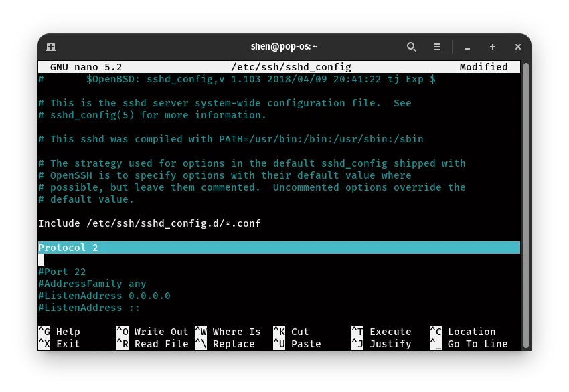Maximize the terminal window
The image size is (569, 392).
pos(492,47)
